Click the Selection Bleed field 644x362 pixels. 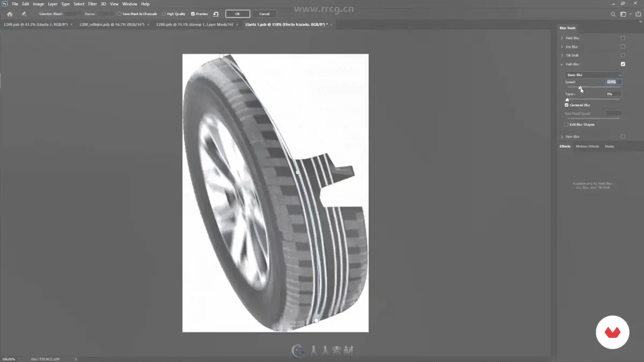click(71, 14)
